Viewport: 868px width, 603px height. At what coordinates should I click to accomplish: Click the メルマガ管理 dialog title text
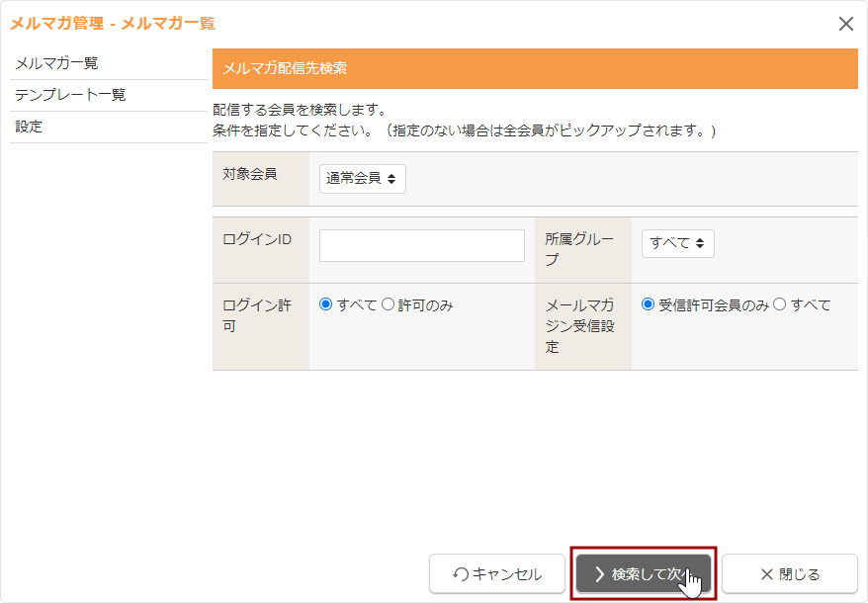(x=113, y=23)
